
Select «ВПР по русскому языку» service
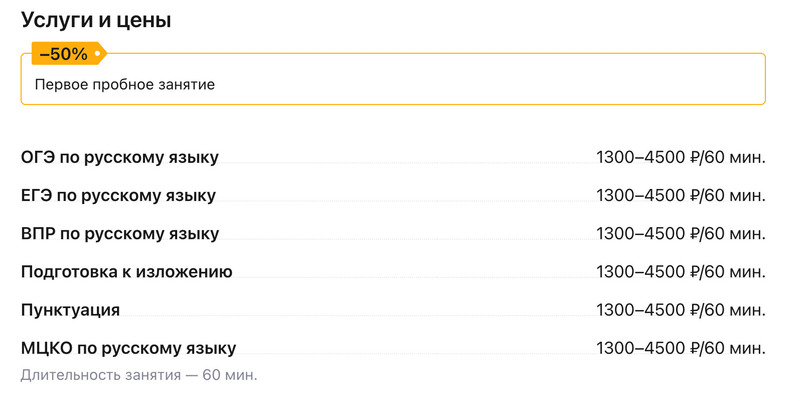120,233
